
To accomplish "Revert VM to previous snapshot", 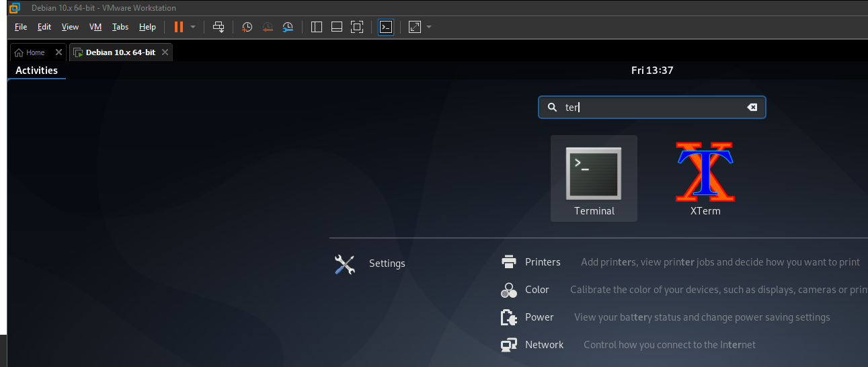I will pos(268,27).
